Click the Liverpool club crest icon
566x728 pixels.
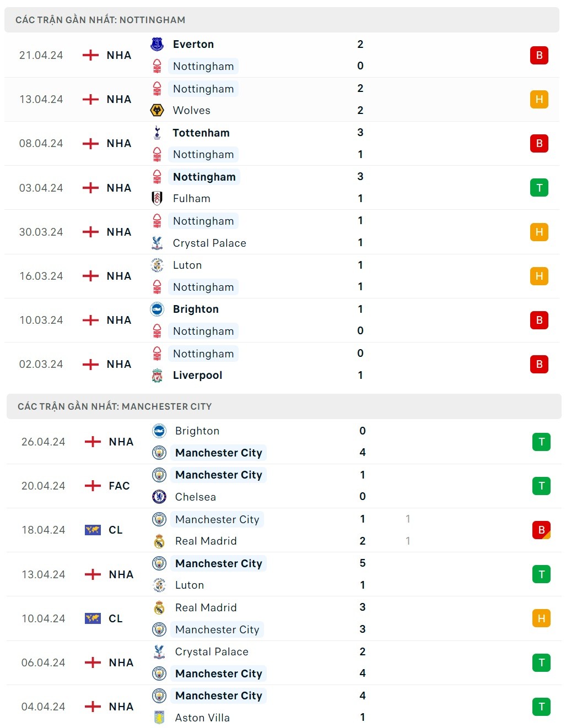coord(157,376)
